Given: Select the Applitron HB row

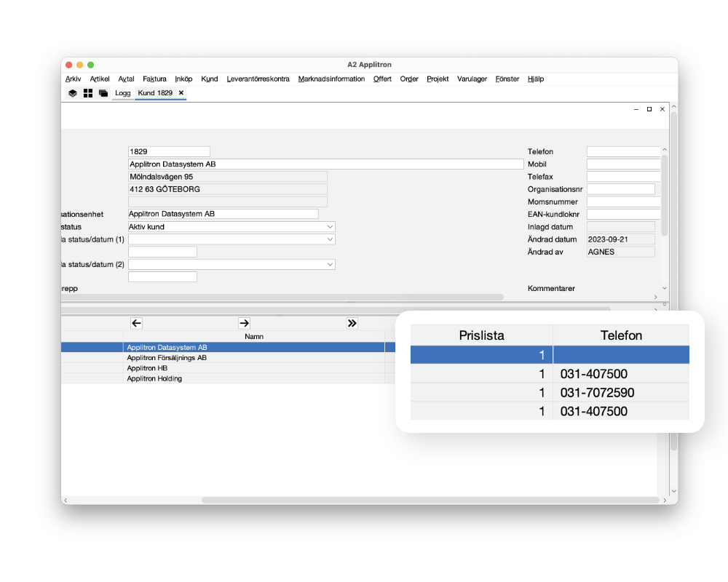Looking at the screenshot, I should click(x=228, y=368).
